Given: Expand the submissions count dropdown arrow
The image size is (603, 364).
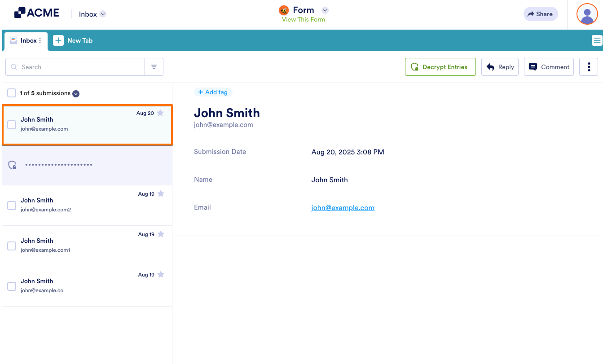Looking at the screenshot, I should [76, 93].
